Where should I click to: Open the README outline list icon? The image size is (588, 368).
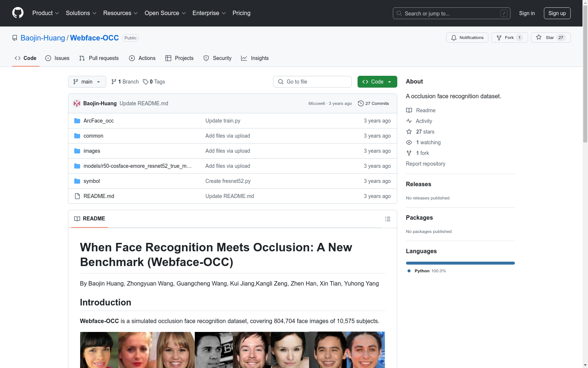click(387, 219)
